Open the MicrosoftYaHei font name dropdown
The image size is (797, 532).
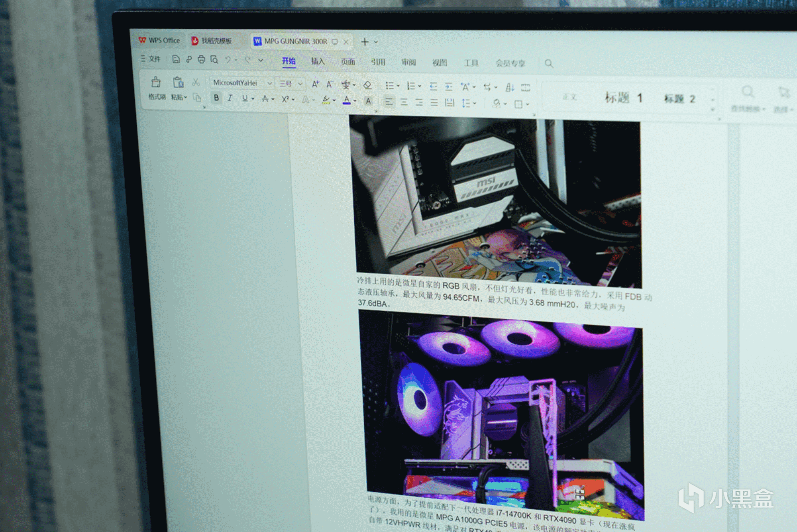click(269, 83)
